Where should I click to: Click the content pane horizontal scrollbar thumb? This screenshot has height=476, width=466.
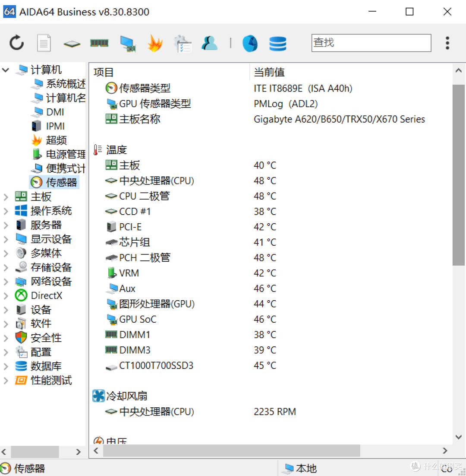tap(232, 451)
